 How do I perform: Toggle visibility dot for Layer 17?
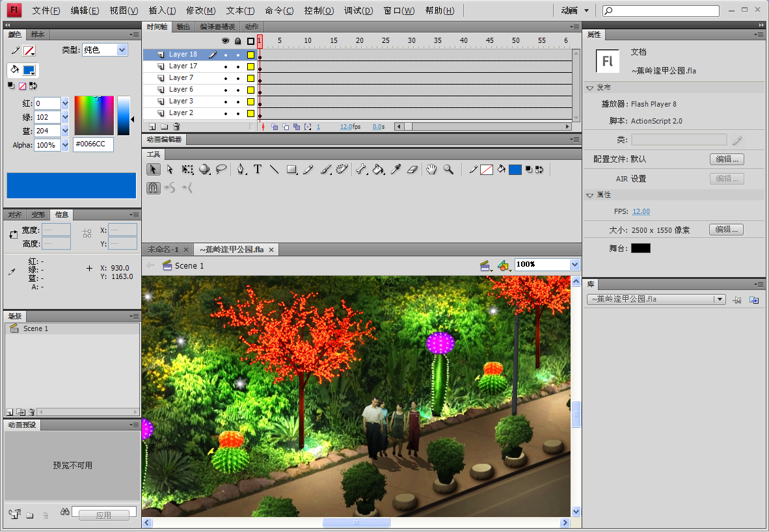pos(226,66)
